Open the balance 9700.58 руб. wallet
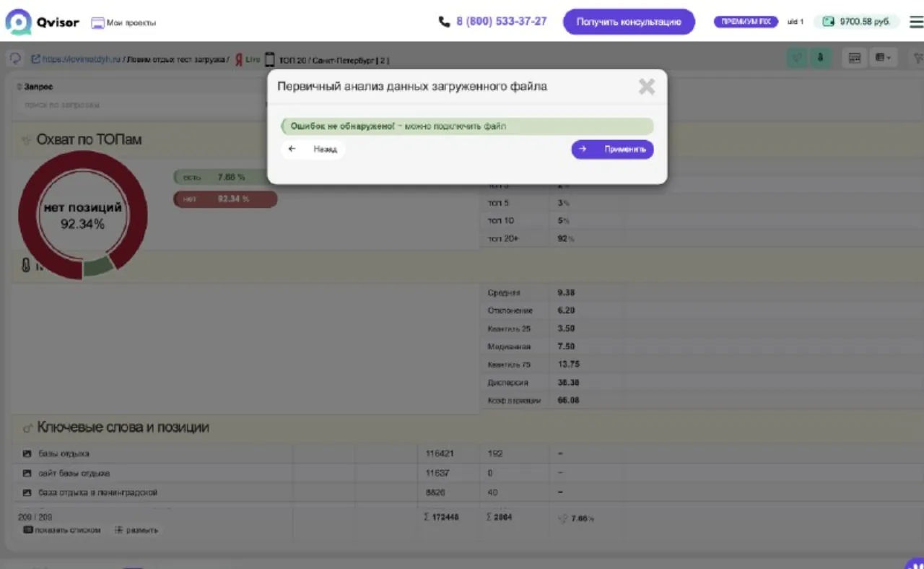The image size is (924, 569). [x=856, y=22]
